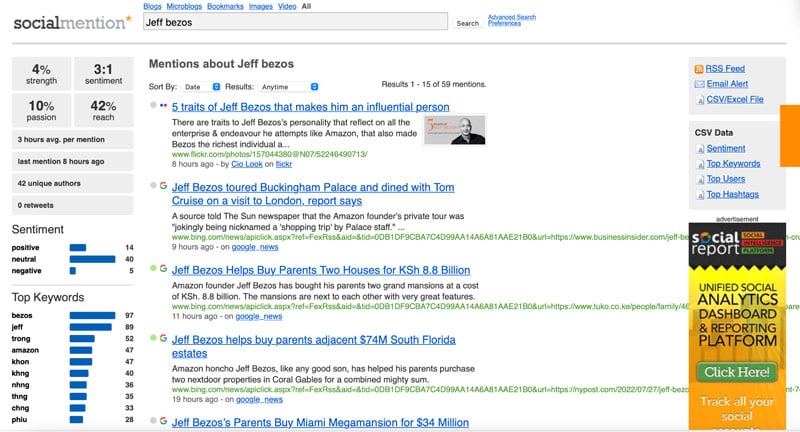Viewport: 800px width, 432px height.
Task: Open the Top Hashtags CSV link
Action: pos(732,194)
